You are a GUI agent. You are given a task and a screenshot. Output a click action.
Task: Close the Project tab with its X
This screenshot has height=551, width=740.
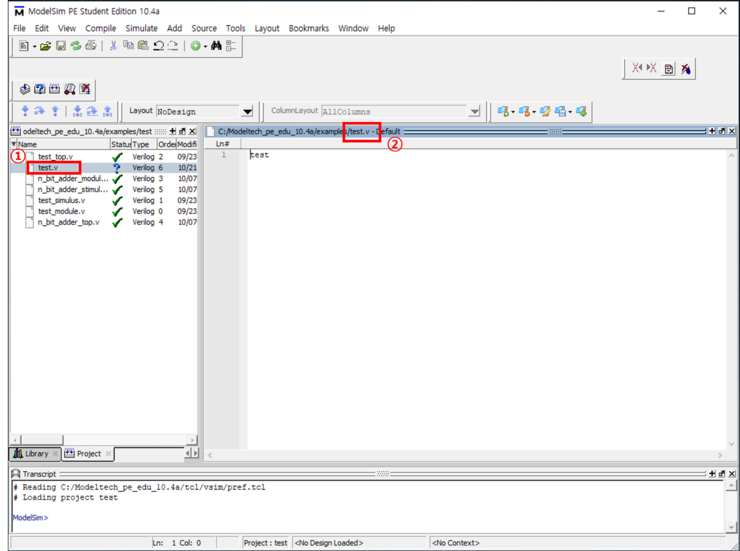point(109,453)
